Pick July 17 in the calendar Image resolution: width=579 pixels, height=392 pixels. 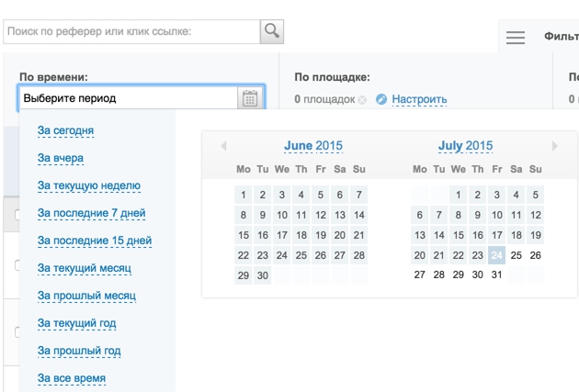[x=496, y=235]
